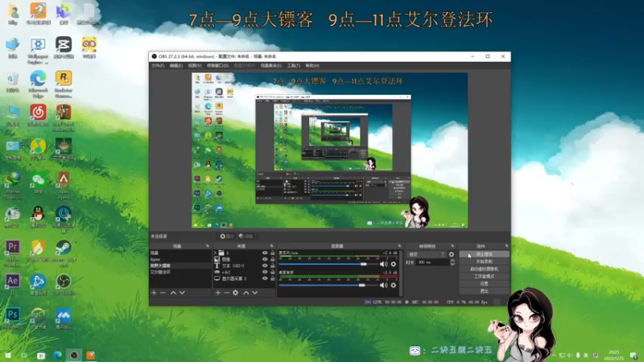644x362 pixels.
Task: Open the 编辑(E) menu
Action: [175, 66]
